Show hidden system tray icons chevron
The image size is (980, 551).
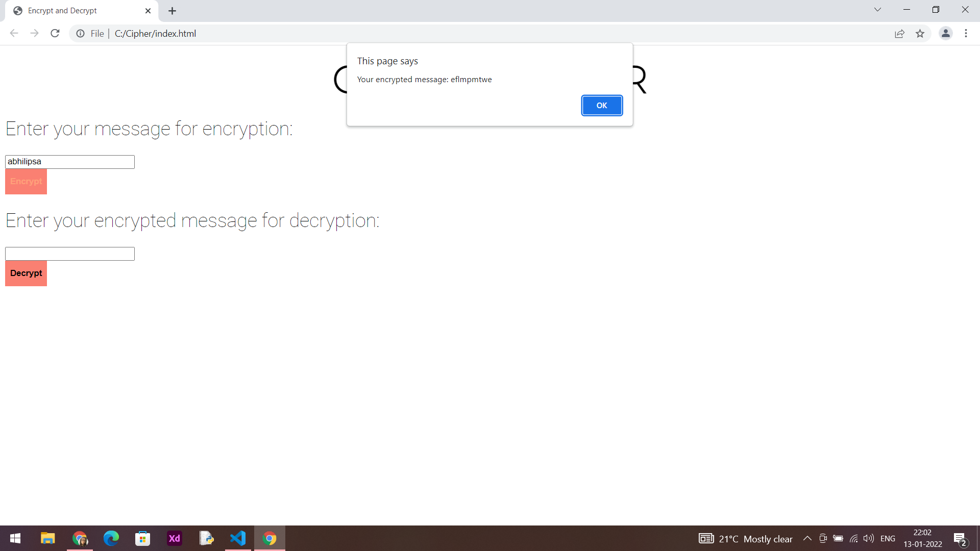[807, 538]
